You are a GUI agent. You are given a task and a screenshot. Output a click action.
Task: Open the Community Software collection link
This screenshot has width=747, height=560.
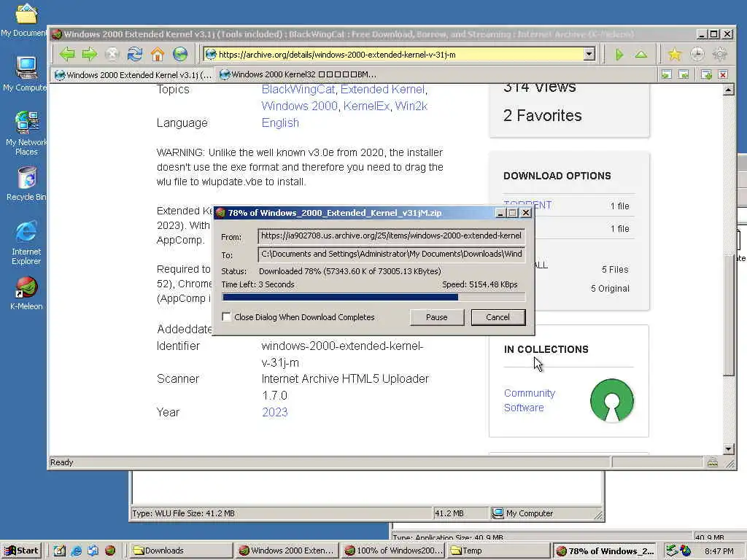click(530, 400)
